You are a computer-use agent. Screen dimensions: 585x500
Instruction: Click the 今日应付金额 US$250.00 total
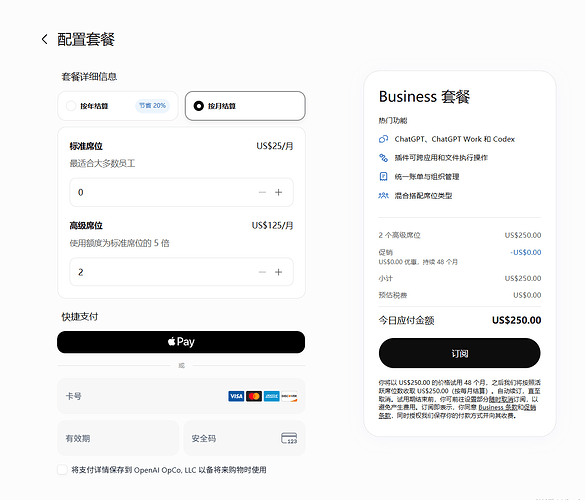coord(516,320)
